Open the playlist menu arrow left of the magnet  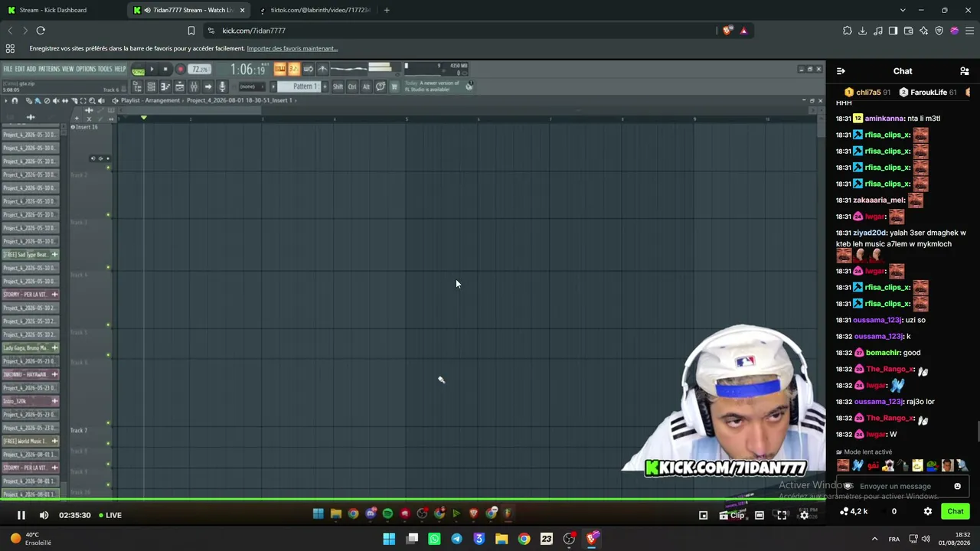(x=5, y=101)
